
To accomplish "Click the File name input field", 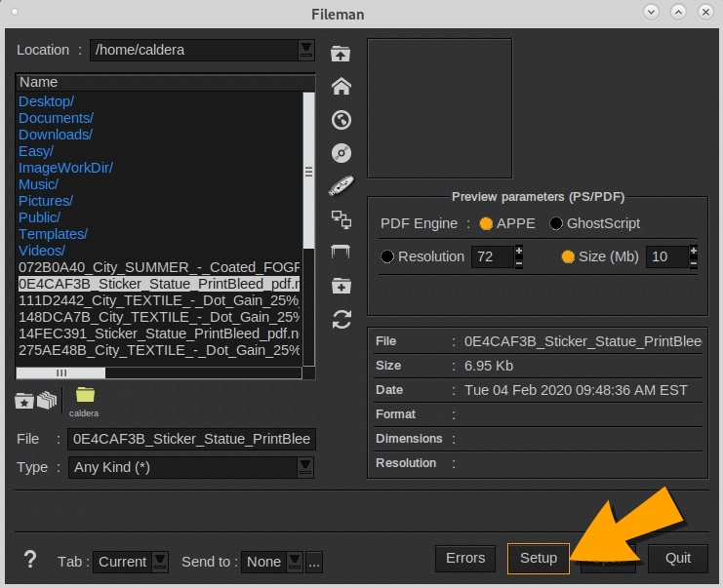I will [191, 439].
